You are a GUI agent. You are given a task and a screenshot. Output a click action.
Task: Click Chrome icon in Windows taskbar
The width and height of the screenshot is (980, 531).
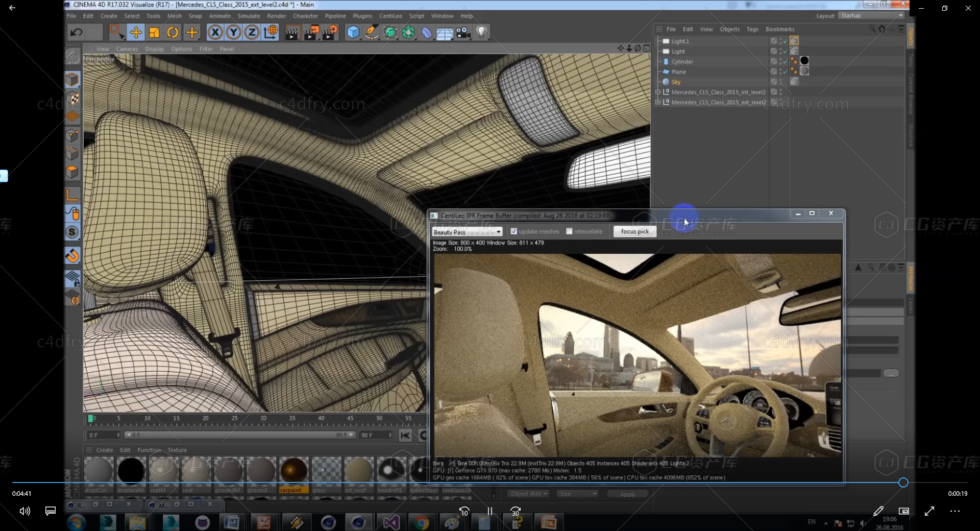point(422,523)
